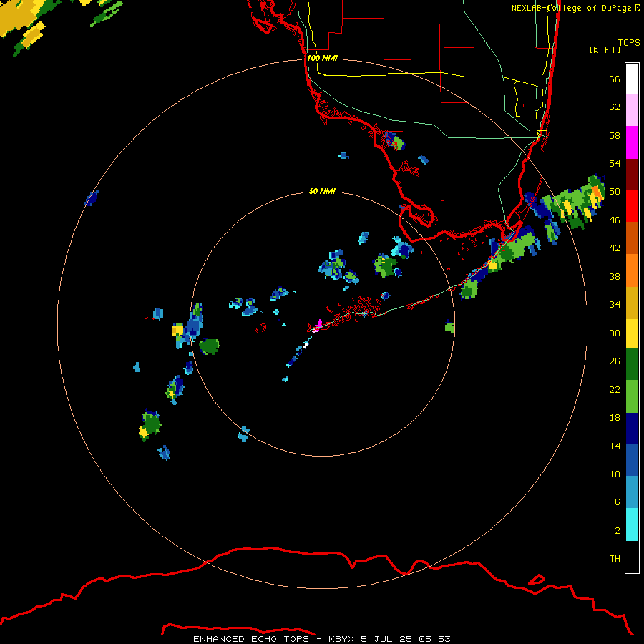Click the '22' legend value
The image size is (644, 644).
click(615, 390)
